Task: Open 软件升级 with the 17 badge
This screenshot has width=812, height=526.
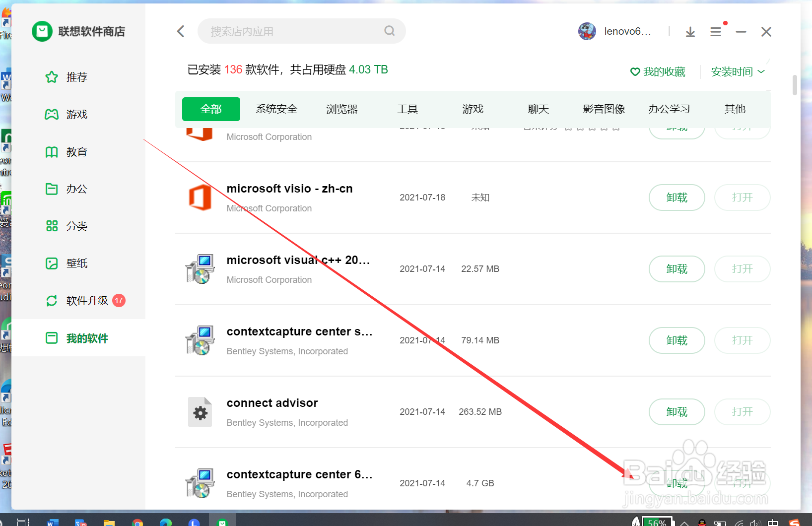Action: (x=85, y=300)
